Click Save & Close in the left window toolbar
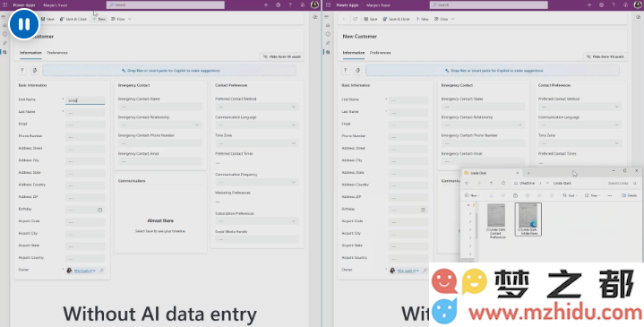 click(73, 19)
